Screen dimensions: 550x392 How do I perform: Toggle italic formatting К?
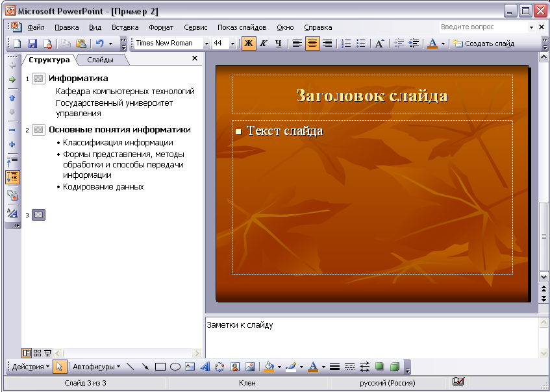[264, 43]
